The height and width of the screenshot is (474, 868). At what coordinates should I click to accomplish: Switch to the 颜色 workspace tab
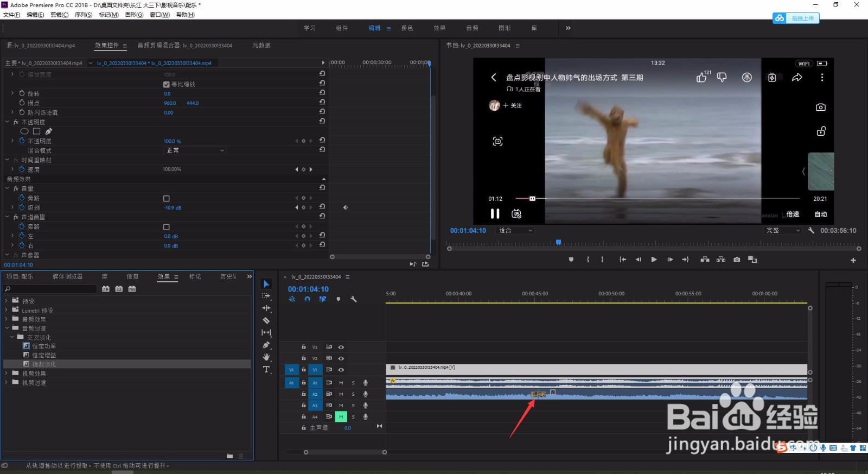(x=407, y=28)
